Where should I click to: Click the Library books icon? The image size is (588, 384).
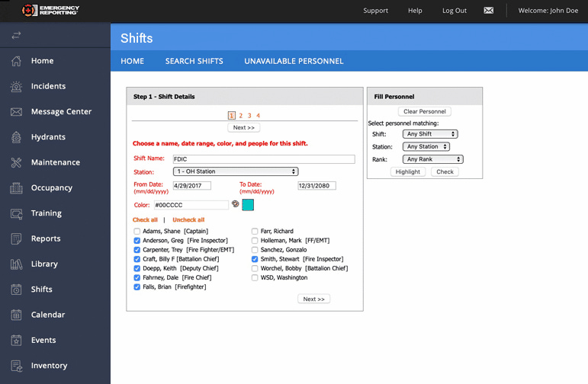(x=16, y=264)
